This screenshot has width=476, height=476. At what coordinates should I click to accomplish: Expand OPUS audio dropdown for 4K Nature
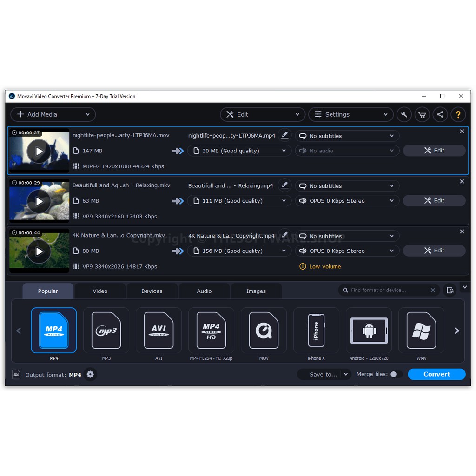click(x=347, y=251)
